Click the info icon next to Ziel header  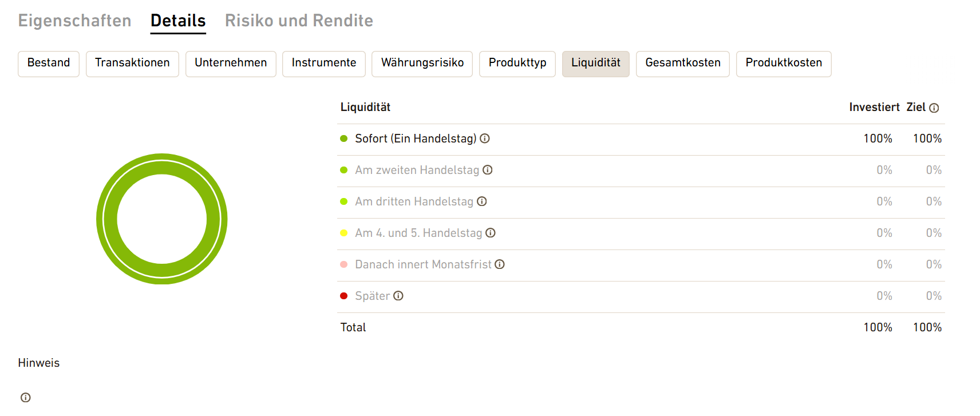[x=934, y=108]
